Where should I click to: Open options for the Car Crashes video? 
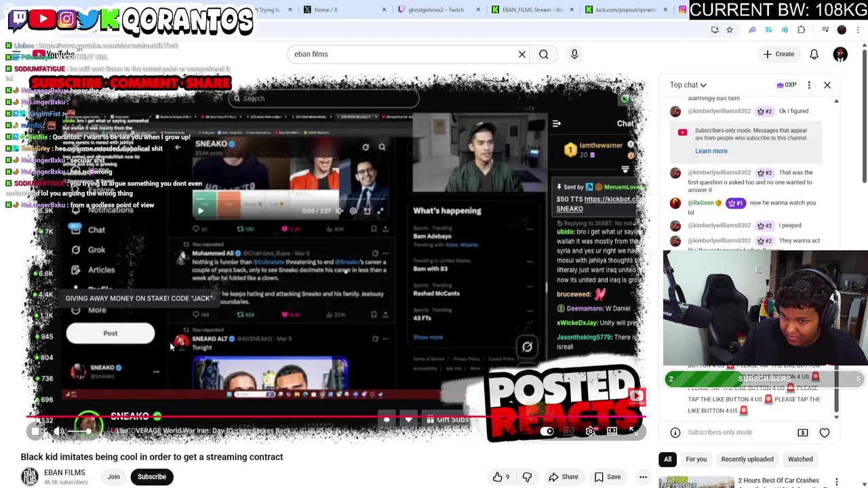(837, 481)
